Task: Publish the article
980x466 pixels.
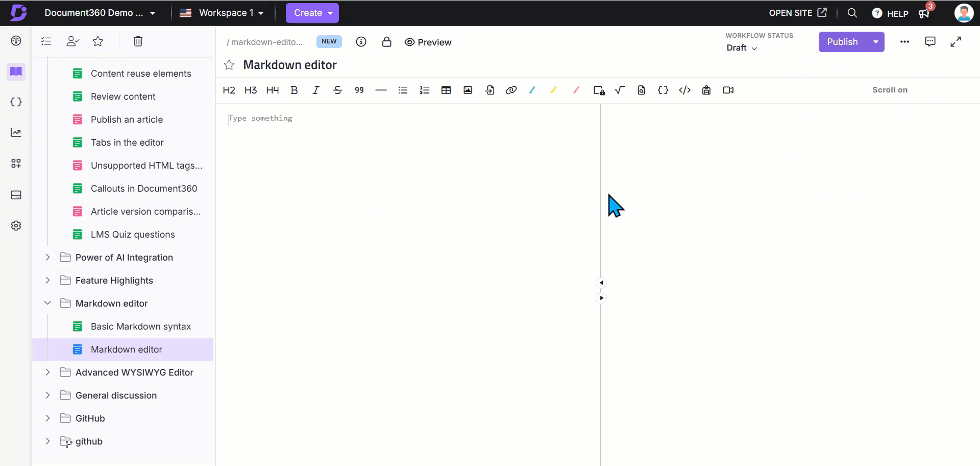Action: [x=842, y=42]
